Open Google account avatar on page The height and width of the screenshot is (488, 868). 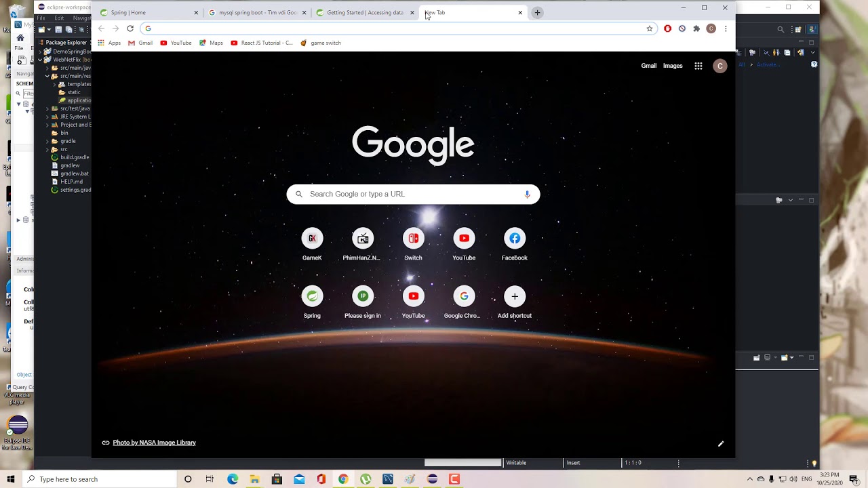720,66
